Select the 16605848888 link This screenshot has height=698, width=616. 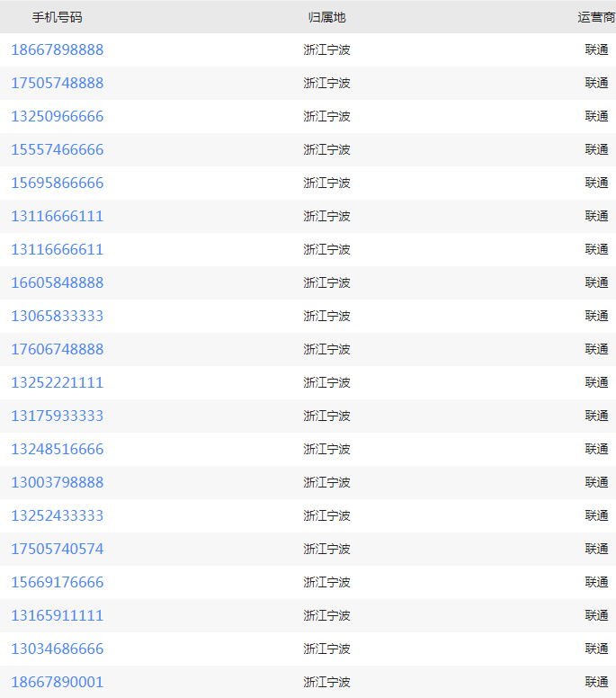tap(57, 282)
